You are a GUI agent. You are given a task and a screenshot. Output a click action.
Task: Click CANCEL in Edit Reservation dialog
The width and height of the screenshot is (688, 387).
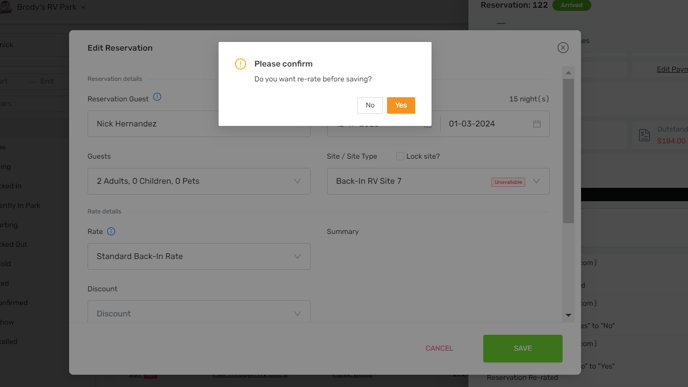click(x=439, y=348)
